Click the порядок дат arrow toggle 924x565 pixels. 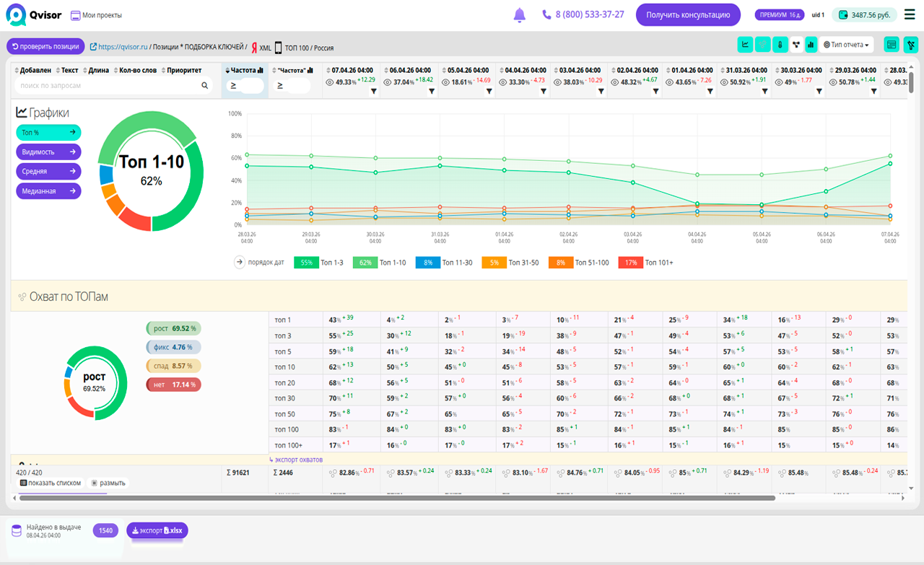240,263
